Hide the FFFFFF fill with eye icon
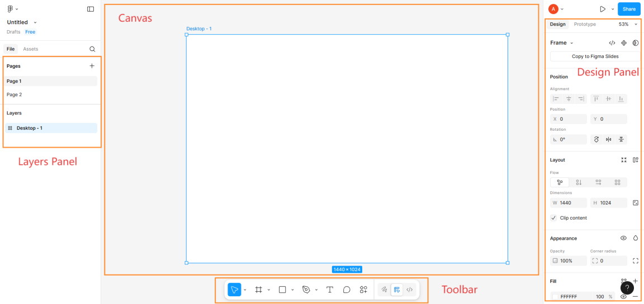Viewport: 644px width, 304px height. tap(623, 296)
